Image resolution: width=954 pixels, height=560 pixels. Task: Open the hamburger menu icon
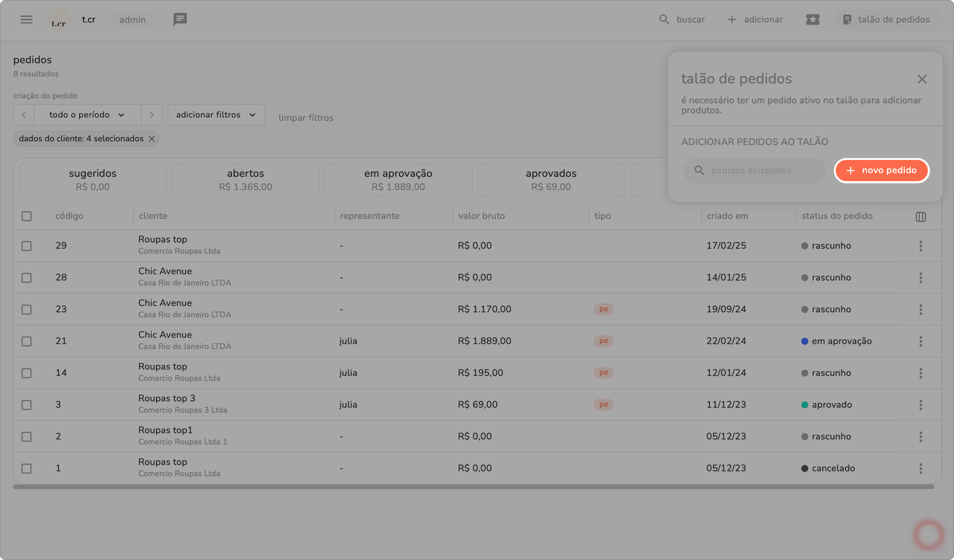26,19
